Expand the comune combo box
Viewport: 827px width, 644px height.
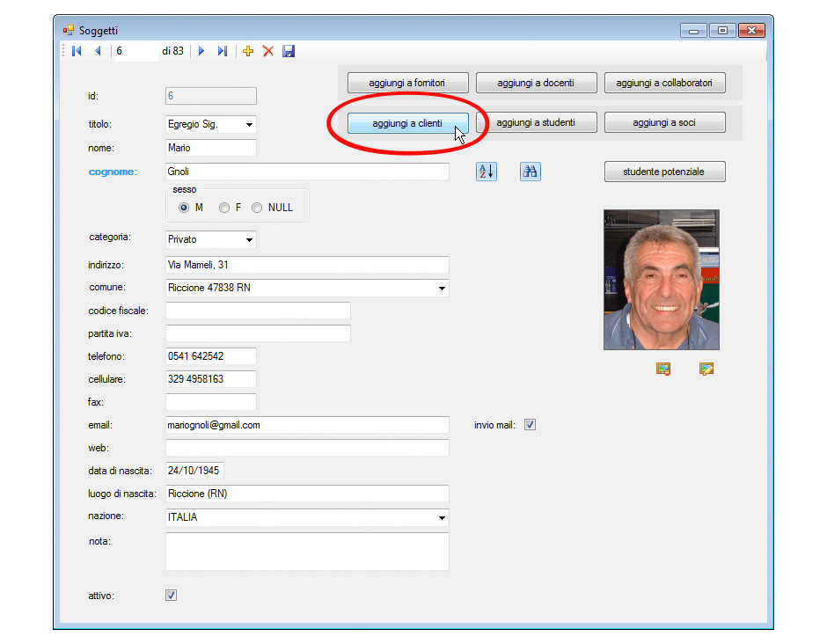point(442,288)
